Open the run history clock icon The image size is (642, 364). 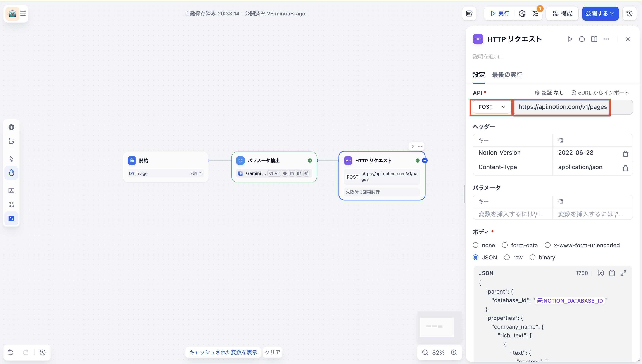click(x=522, y=14)
